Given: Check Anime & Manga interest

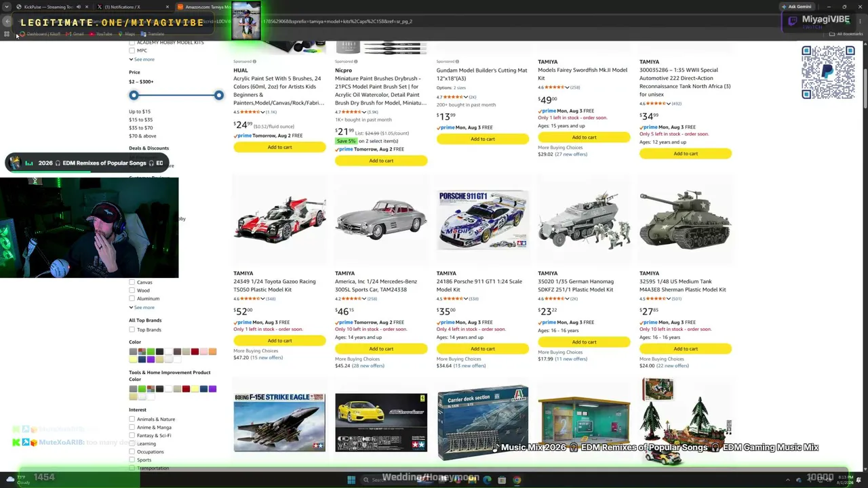Looking at the screenshot, I should (132, 428).
